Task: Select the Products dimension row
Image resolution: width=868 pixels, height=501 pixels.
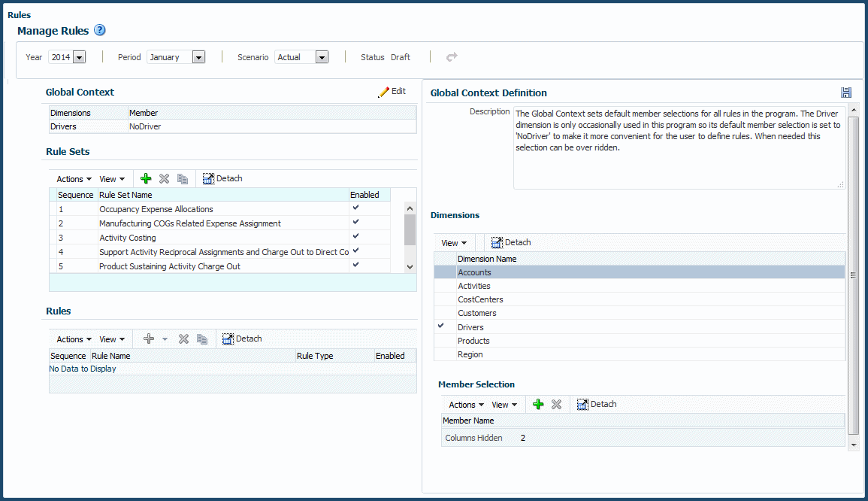Action: point(640,341)
